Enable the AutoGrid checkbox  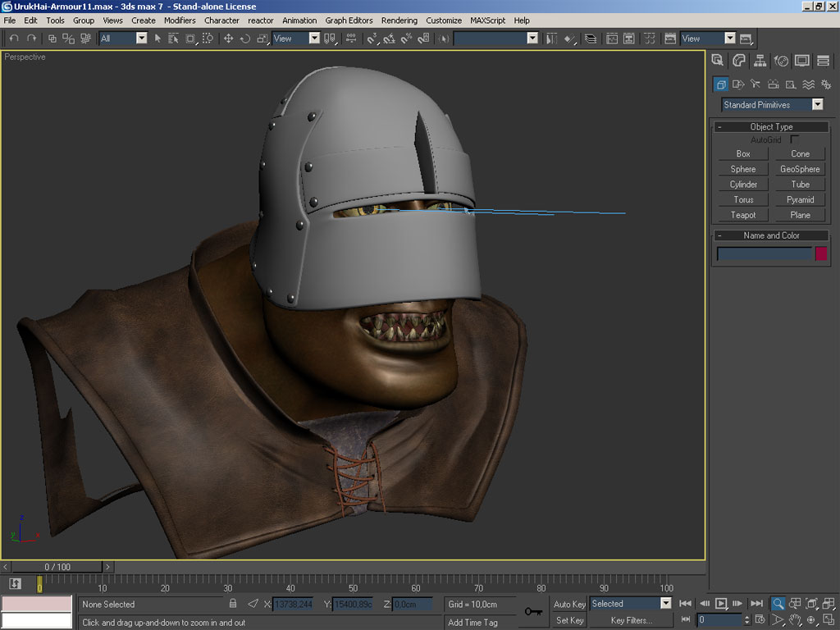tap(794, 140)
